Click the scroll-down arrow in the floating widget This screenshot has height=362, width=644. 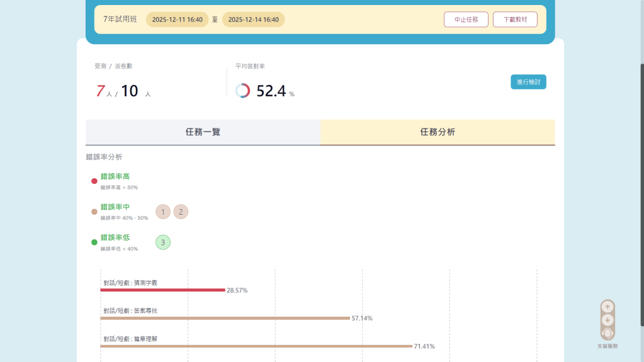[607, 320]
